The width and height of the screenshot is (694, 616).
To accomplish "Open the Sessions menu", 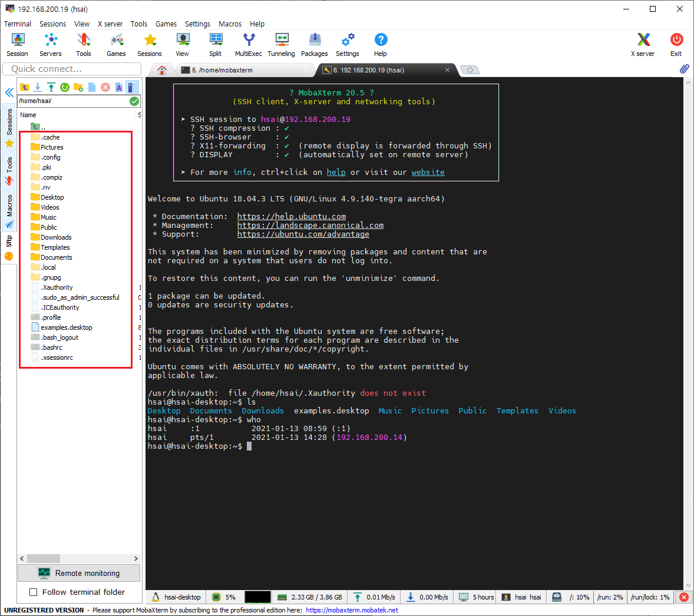I will coord(52,24).
